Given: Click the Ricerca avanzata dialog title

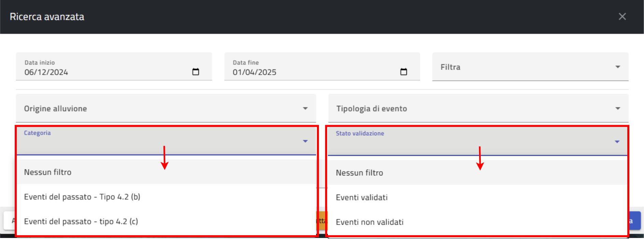Looking at the screenshot, I should tap(47, 17).
